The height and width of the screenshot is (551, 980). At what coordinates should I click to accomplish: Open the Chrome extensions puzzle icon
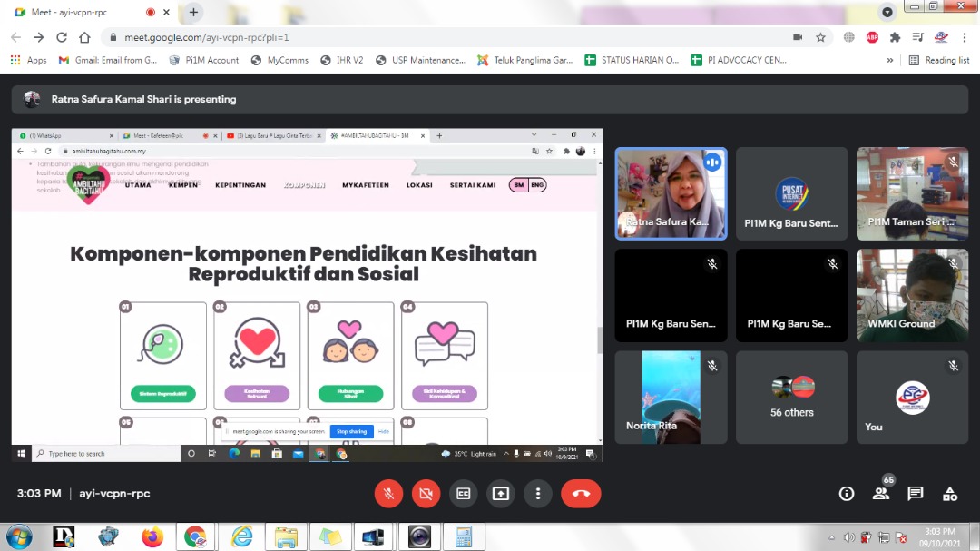[x=895, y=37]
